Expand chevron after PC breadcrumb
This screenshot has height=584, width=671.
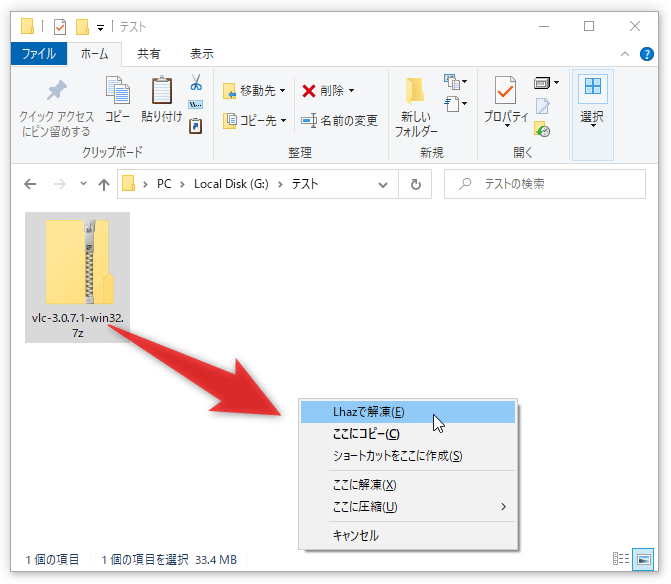pyautogui.click(x=183, y=184)
